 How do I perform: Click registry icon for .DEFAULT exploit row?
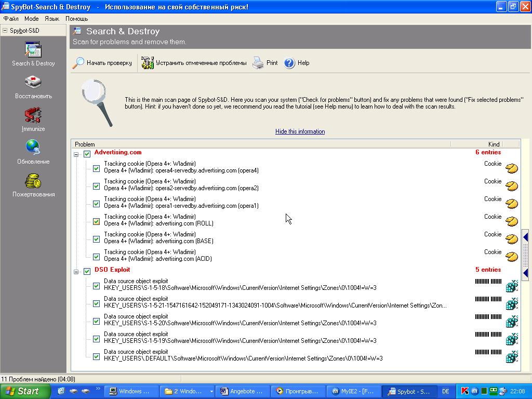pyautogui.click(x=512, y=356)
